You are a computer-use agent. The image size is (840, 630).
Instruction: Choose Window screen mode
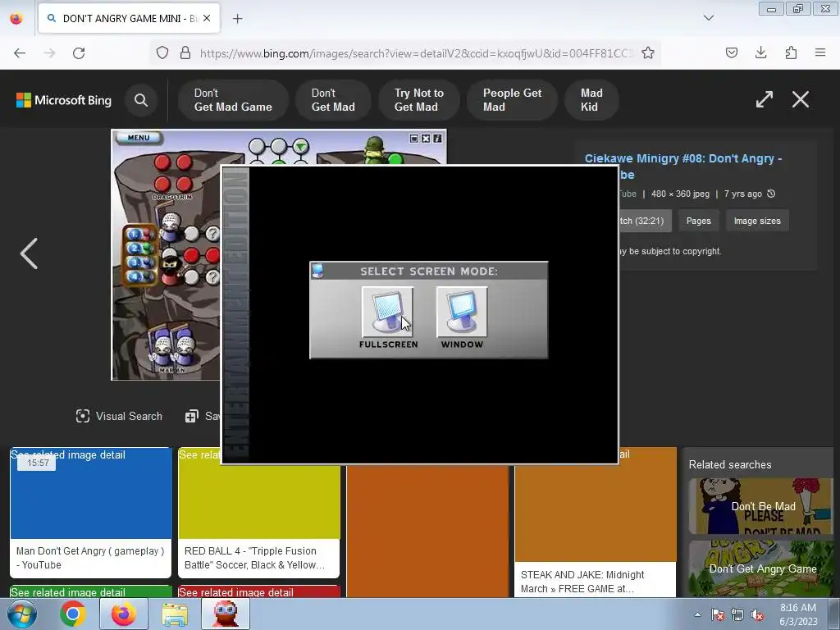[x=462, y=312]
